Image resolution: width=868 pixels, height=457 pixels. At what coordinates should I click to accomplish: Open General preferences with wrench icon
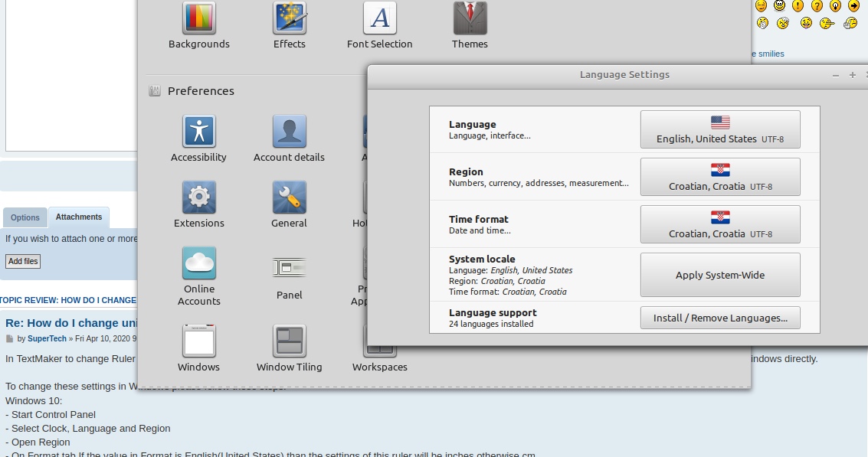click(x=290, y=197)
